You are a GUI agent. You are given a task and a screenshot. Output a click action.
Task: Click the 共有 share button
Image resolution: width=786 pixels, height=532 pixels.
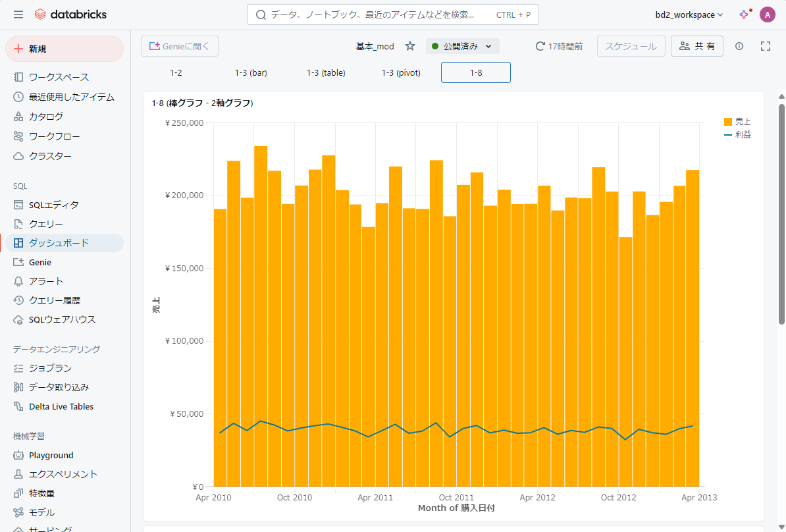click(696, 46)
